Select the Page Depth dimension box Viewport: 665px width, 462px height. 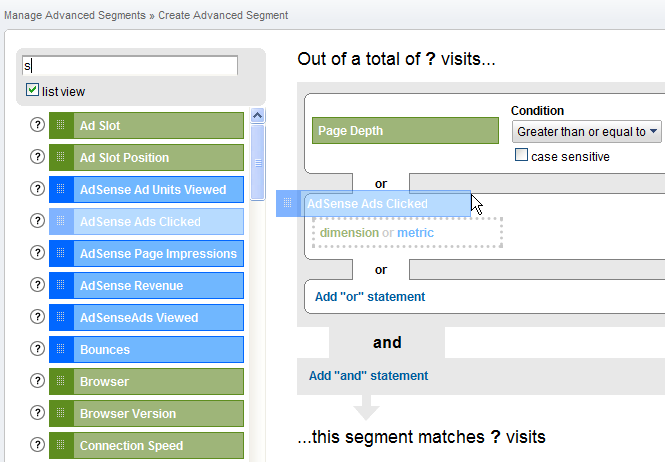point(405,131)
